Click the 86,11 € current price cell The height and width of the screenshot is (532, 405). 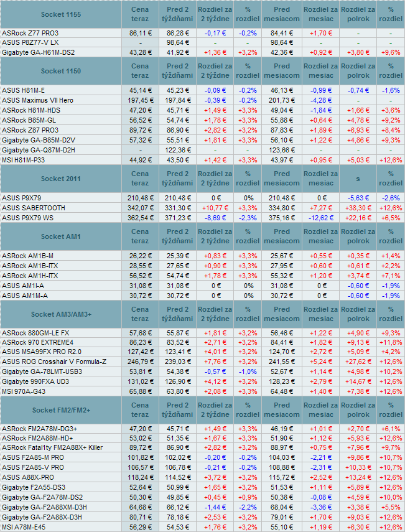pyautogui.click(x=140, y=33)
